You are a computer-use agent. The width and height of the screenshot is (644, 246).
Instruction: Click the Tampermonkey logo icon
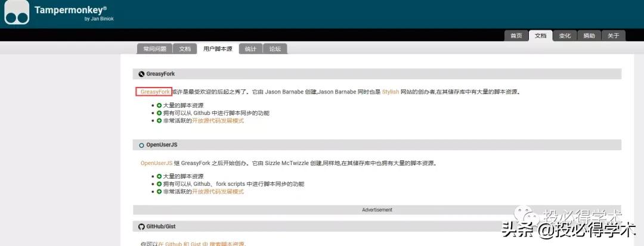pos(17,13)
